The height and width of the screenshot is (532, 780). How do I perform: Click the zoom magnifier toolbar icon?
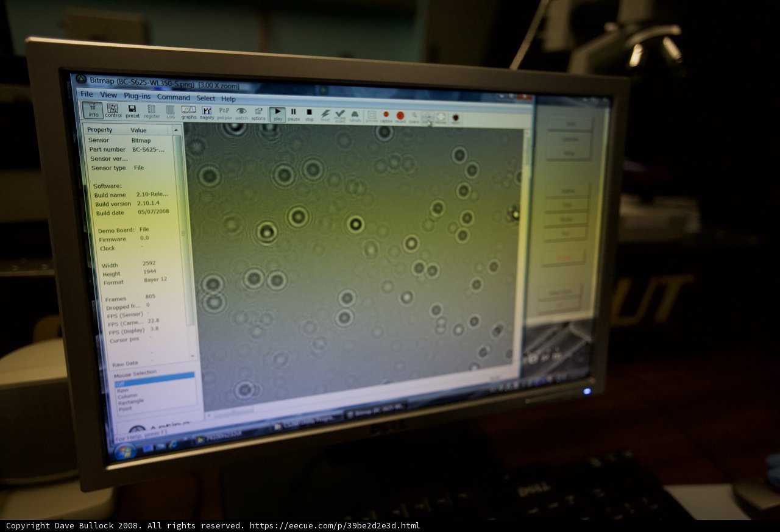(x=414, y=116)
